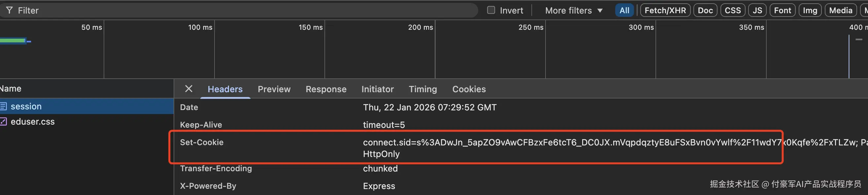Switch to the Cookies tab
The height and width of the screenshot is (195, 868).
469,89
